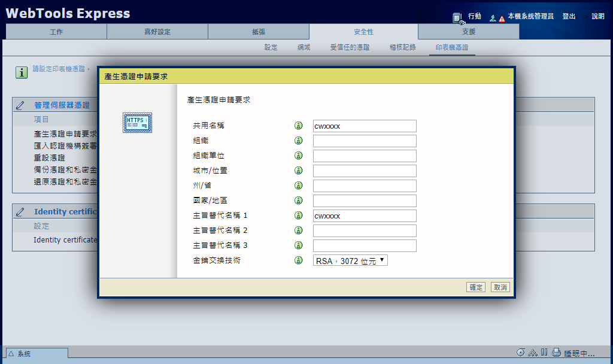The height and width of the screenshot is (364, 613).
Task: Click the 登出 link
Action: [569, 17]
